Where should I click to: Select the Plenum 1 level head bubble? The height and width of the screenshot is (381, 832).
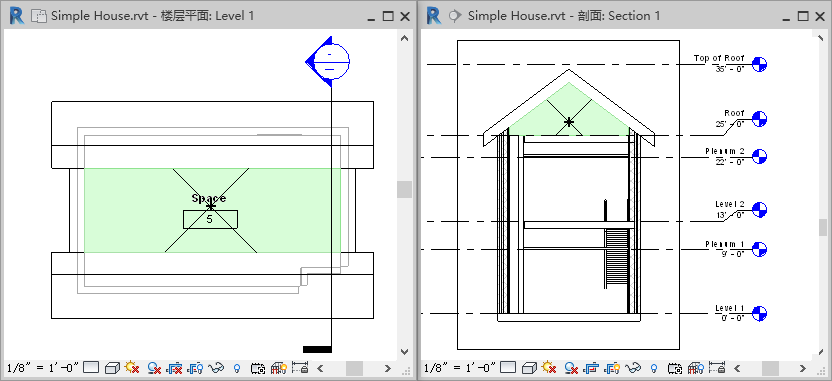pyautogui.click(x=759, y=249)
